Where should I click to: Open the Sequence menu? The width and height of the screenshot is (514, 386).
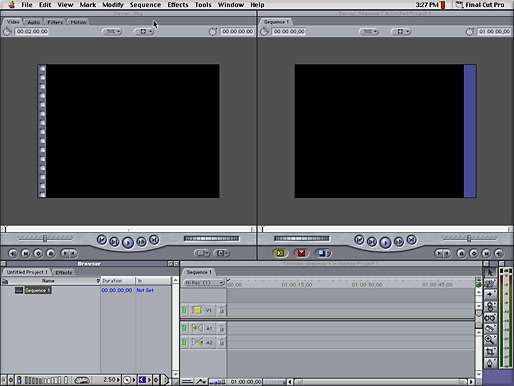(x=145, y=5)
